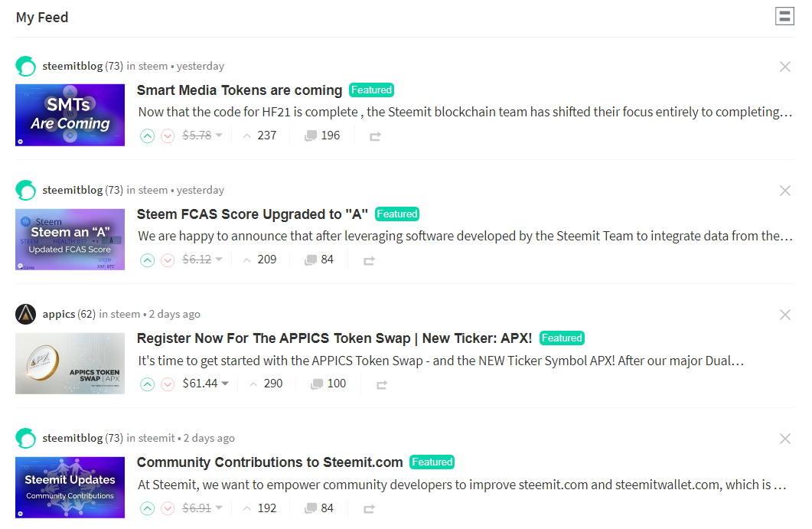Upvote the Smart Media Tokens are coming post

click(148, 136)
